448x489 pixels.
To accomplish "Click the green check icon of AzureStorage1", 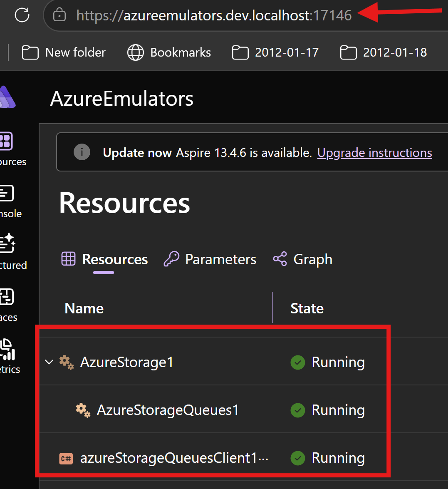I will point(298,362).
